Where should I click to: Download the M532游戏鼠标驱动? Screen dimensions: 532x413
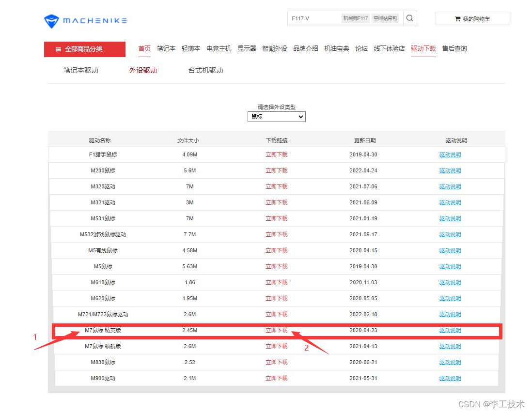tap(277, 234)
